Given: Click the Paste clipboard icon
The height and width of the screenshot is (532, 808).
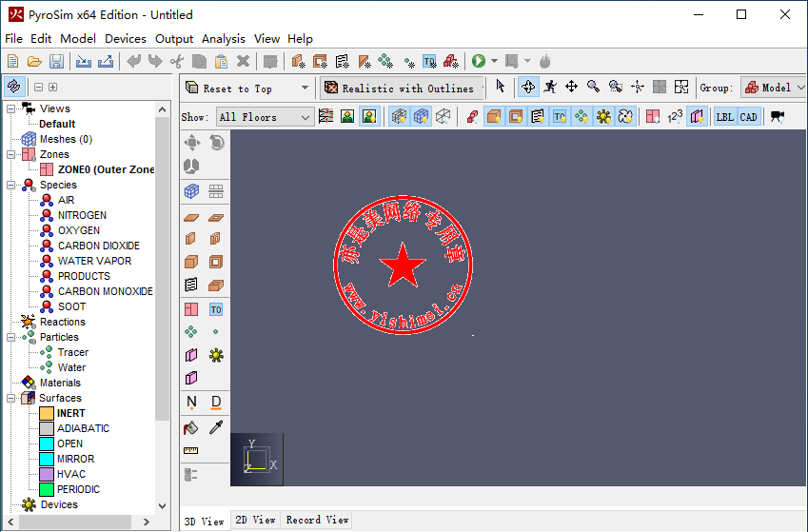Looking at the screenshot, I should pyautogui.click(x=221, y=61).
